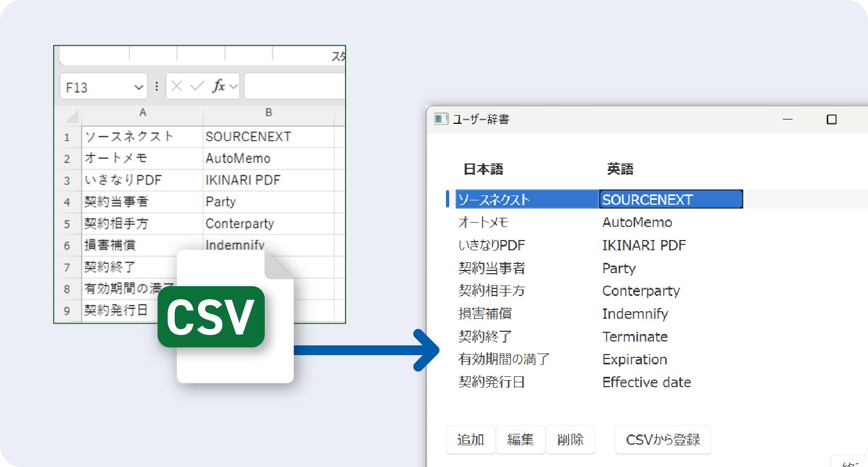This screenshot has width=868, height=467.
Task: Select Excel cell containing オートメモ
Action: [142, 159]
